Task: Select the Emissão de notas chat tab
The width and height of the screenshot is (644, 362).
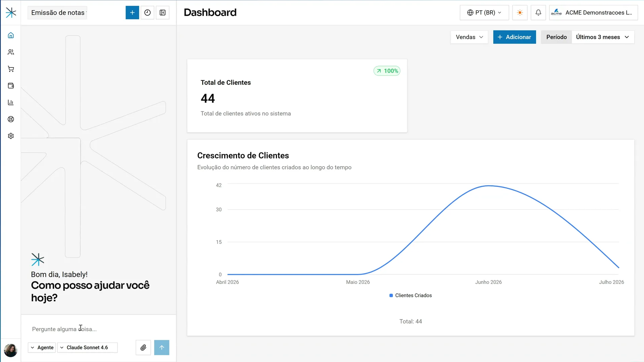Action: pyautogui.click(x=58, y=13)
